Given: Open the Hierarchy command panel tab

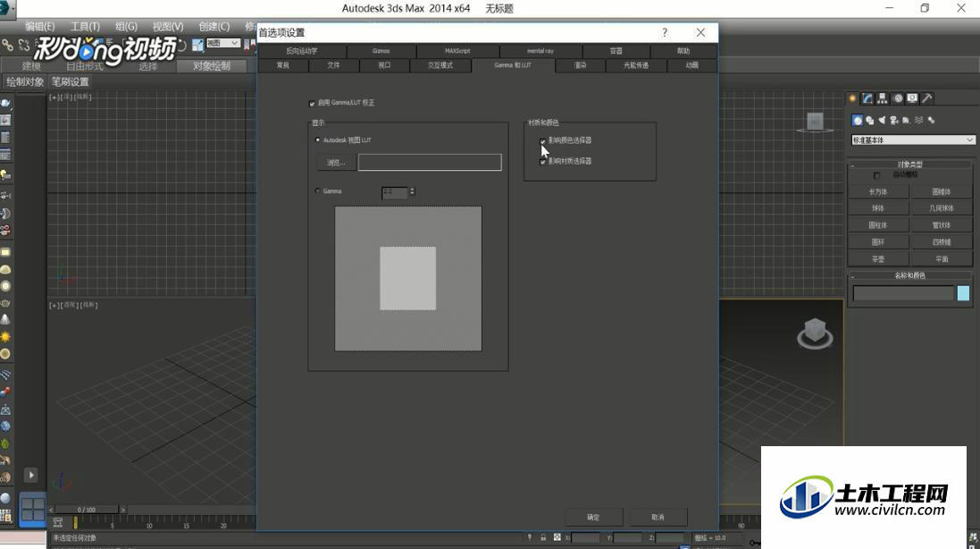Looking at the screenshot, I should pos(883,98).
